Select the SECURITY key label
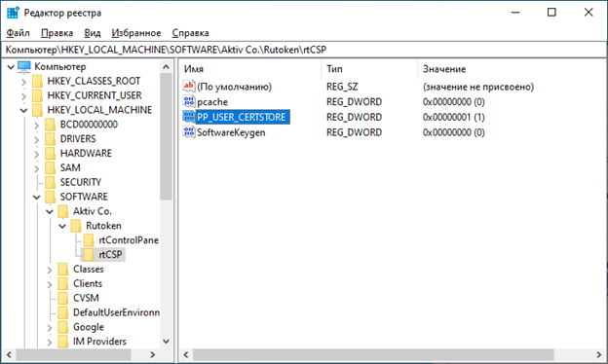This screenshot has height=364, width=608. tap(81, 182)
